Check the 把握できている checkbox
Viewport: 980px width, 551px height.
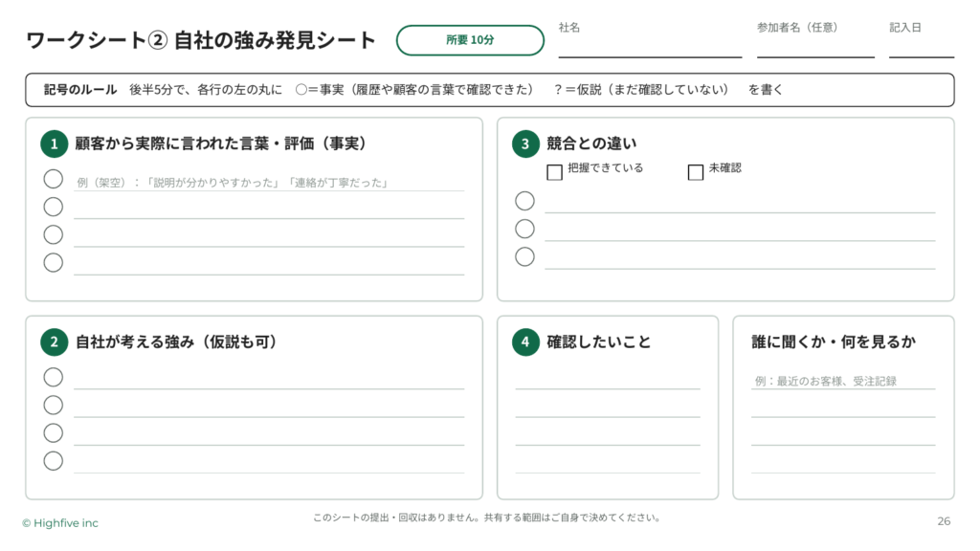click(x=554, y=172)
